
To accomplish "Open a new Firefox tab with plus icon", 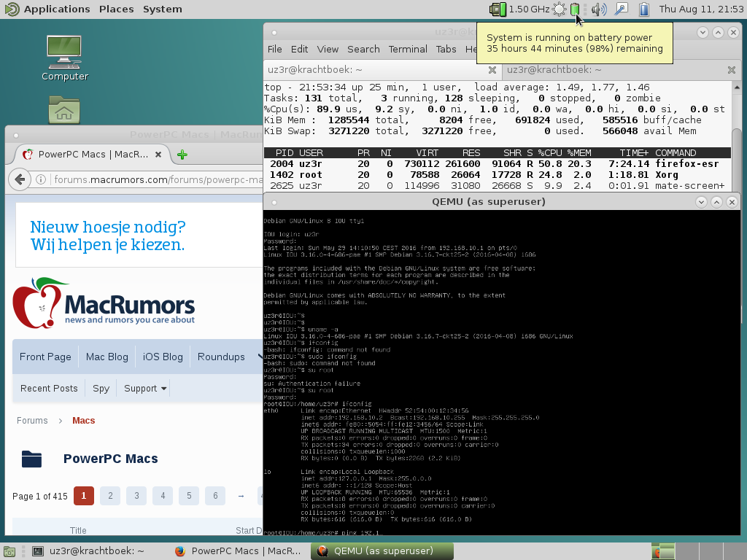I will pyautogui.click(x=182, y=155).
